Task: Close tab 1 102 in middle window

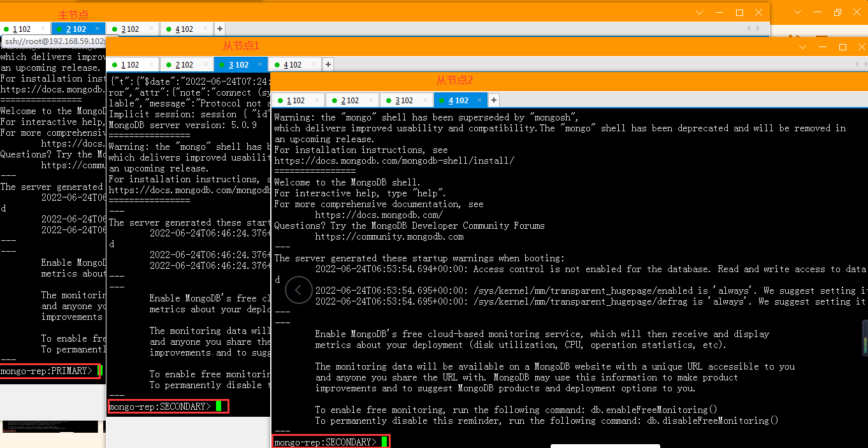Action: (152, 64)
